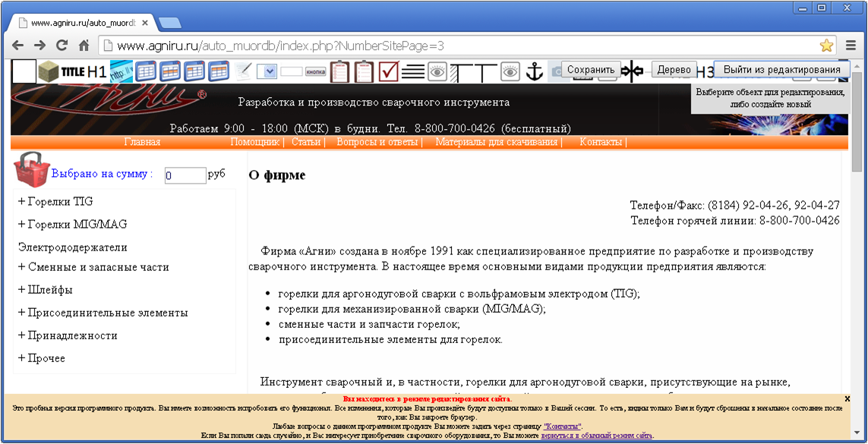
Task: Click the Агни logo in the header
Action: pos(109,101)
